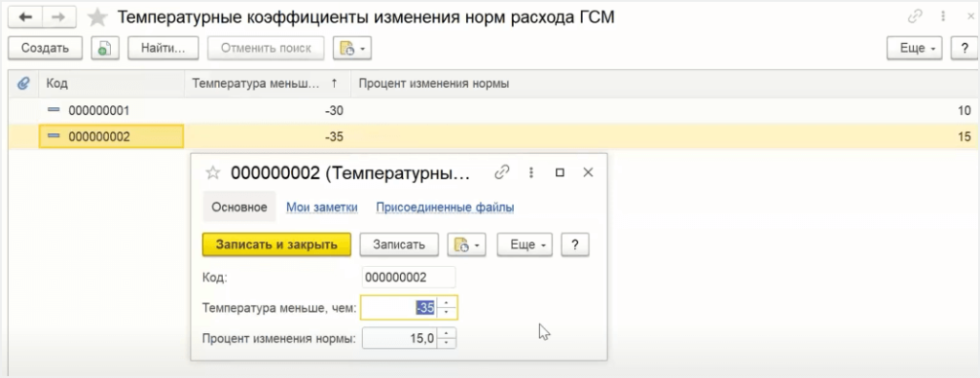980x378 pixels.
Task: Open three-dot menu at top right of list
Action: pos(943,17)
